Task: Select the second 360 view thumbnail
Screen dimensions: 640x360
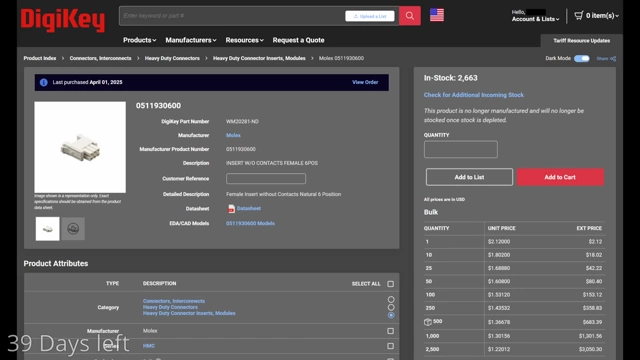Action: pyautogui.click(x=73, y=229)
